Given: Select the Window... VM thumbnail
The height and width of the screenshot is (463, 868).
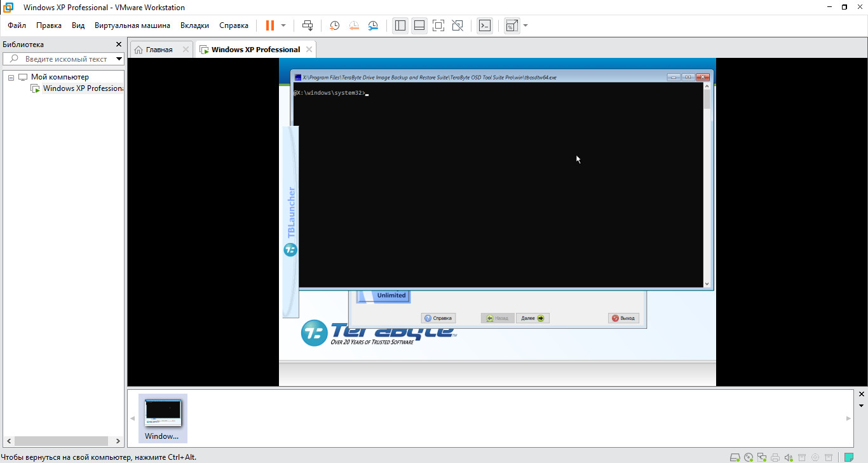Looking at the screenshot, I should click(163, 418).
